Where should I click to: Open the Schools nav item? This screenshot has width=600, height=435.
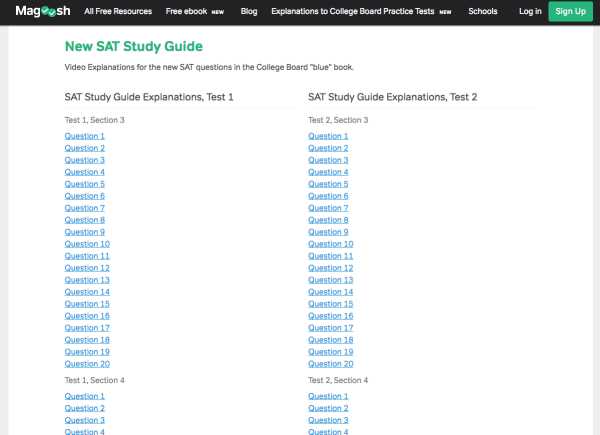point(483,11)
